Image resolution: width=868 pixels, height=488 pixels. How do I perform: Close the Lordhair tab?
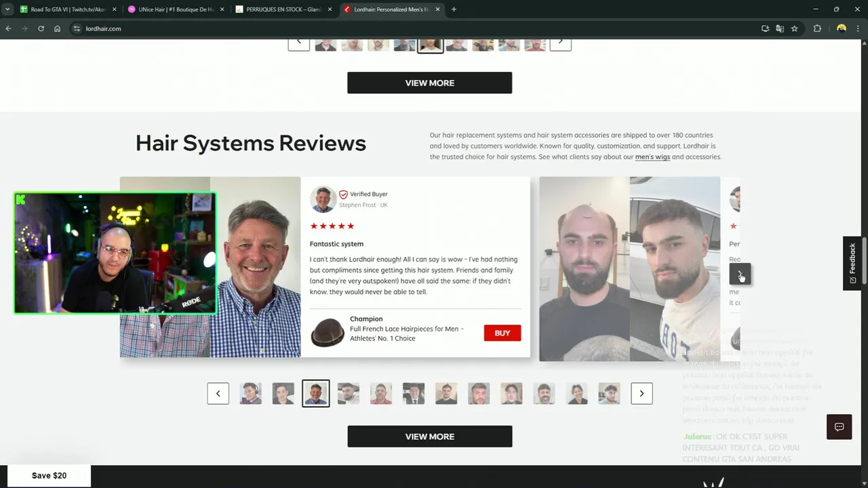[x=437, y=9]
